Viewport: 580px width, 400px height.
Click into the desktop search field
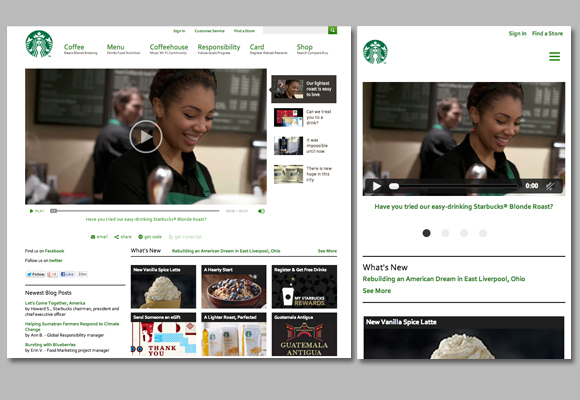[295, 30]
